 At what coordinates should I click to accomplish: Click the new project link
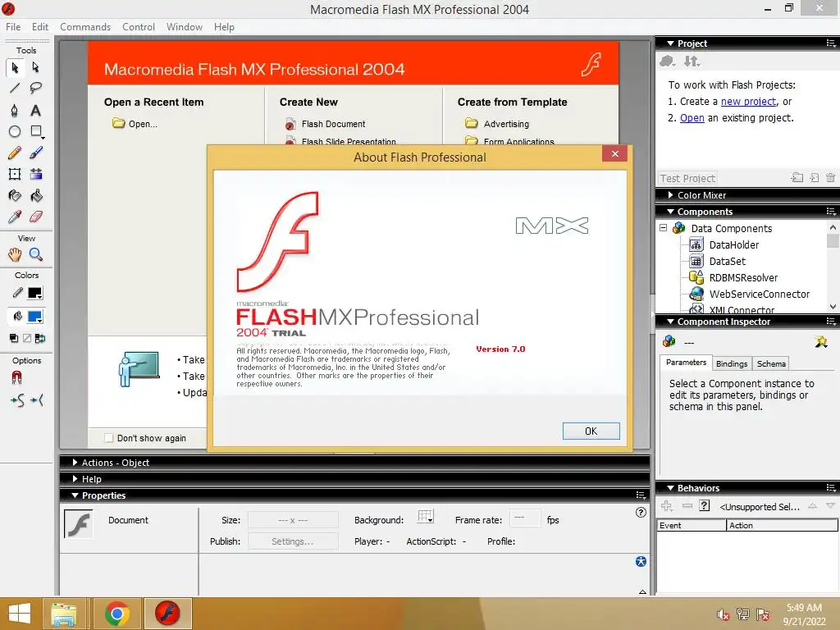[748, 101]
